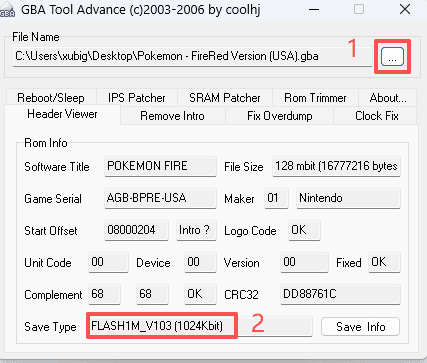
Task: Select the Header Viewer tab
Action: (62, 114)
